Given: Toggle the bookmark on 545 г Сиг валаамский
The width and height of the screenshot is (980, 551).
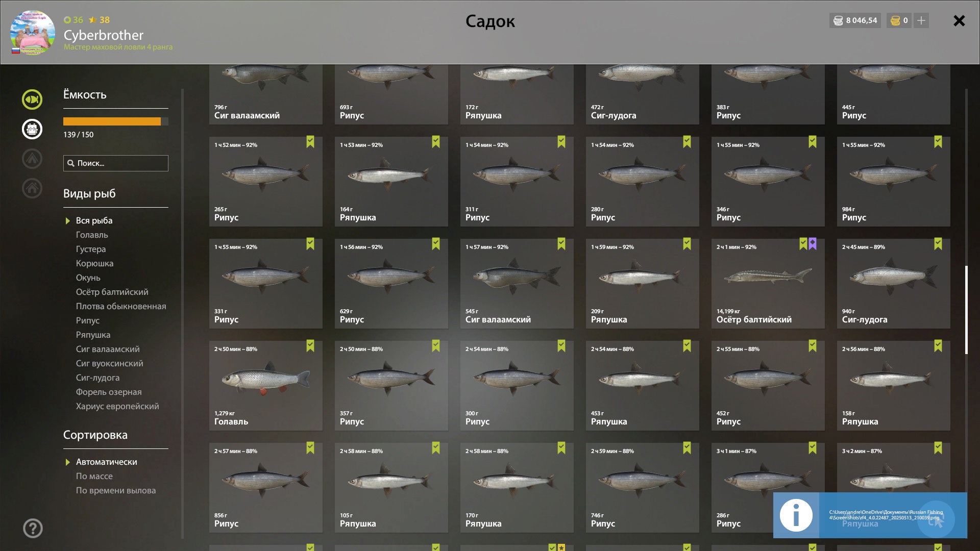Looking at the screenshot, I should (561, 244).
